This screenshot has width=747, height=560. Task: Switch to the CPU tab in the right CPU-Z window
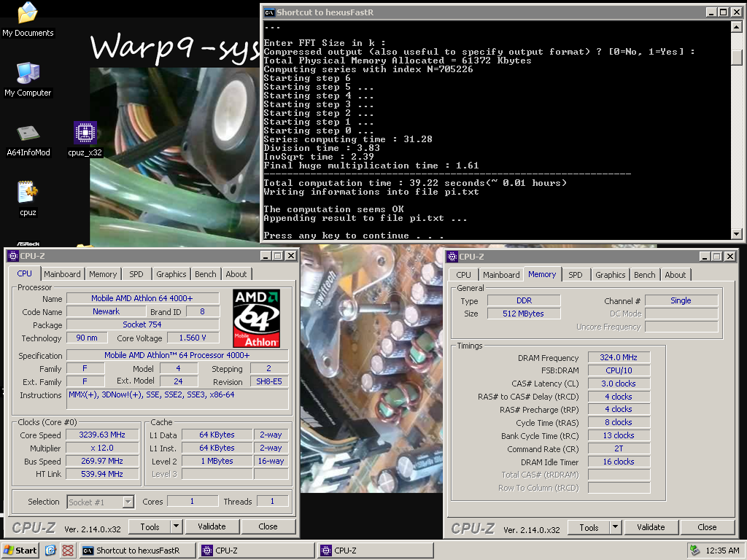(463, 275)
